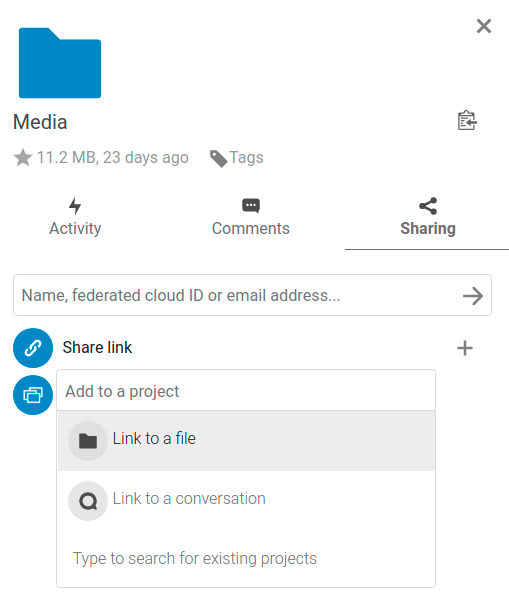The width and height of the screenshot is (509, 614).
Task: Click the share nodes Sharing icon
Action: [428, 206]
